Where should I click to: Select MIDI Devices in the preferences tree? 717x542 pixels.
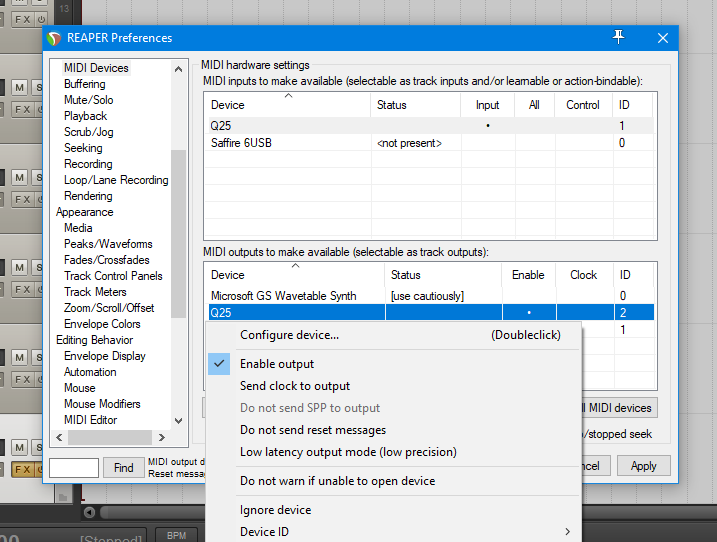click(96, 68)
